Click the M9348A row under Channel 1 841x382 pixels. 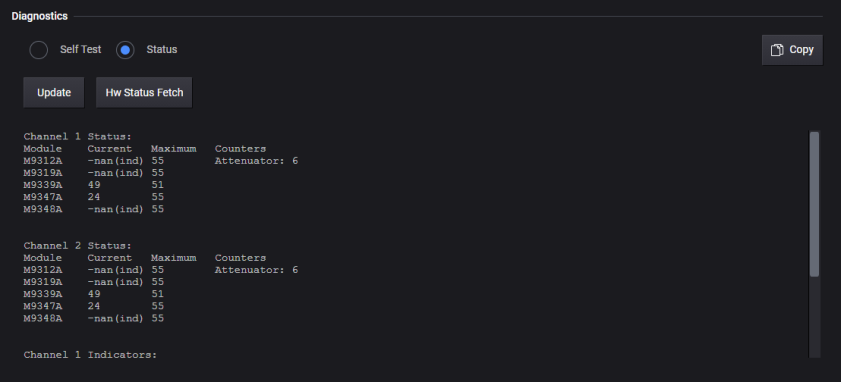(x=94, y=209)
